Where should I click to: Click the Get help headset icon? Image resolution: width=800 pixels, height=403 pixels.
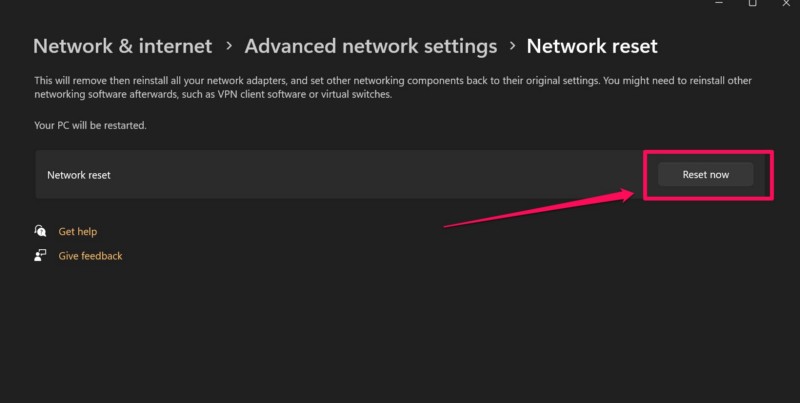41,231
